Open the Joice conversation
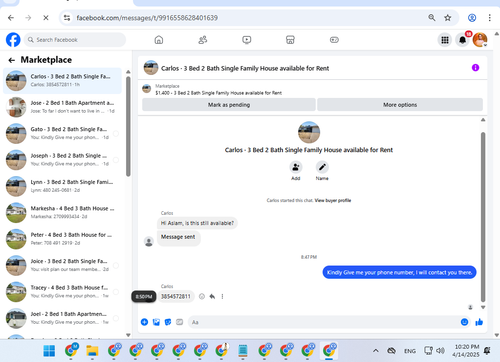The width and height of the screenshot is (500, 362). 62,265
